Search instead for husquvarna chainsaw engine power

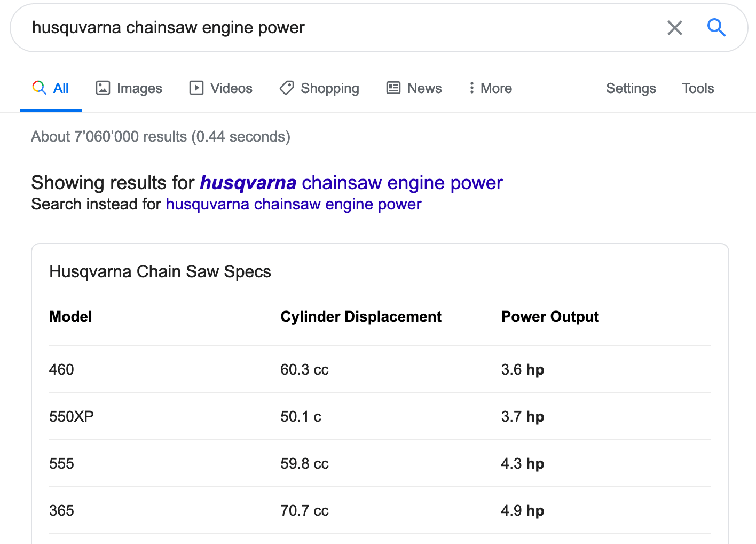(293, 204)
